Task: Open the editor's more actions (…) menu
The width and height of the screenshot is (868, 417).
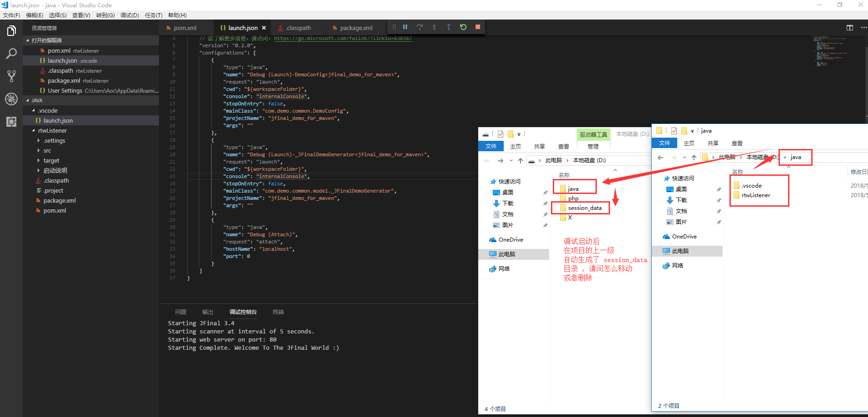Action: 863,28
